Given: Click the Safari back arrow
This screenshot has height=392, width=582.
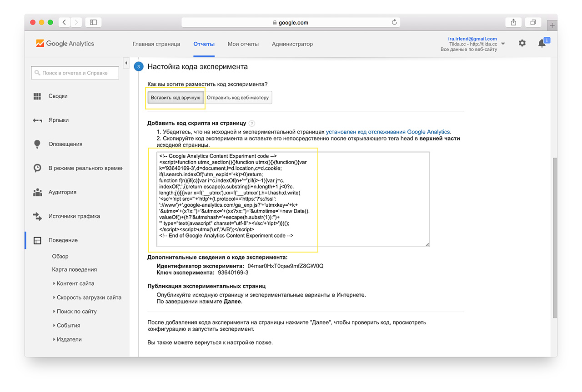Looking at the screenshot, I should (x=64, y=22).
